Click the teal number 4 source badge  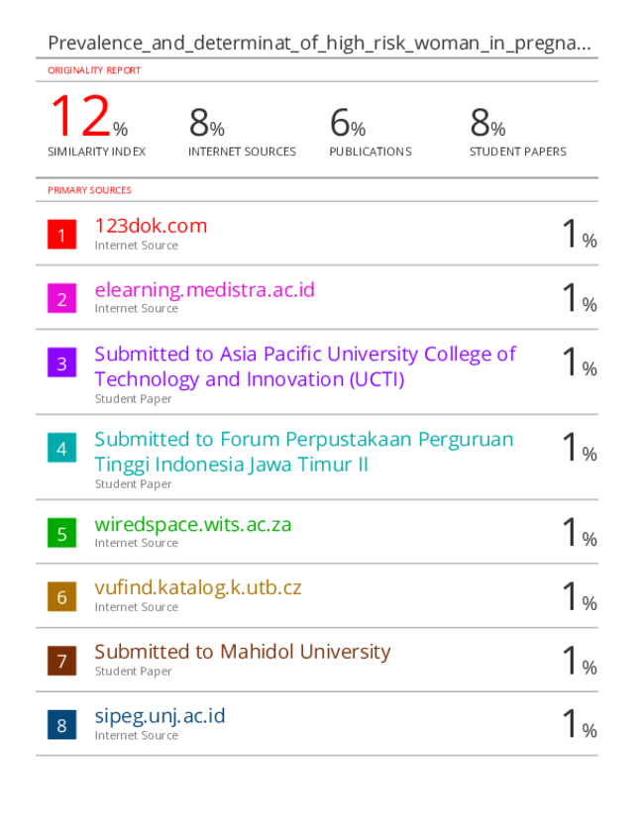pyautogui.click(x=61, y=448)
